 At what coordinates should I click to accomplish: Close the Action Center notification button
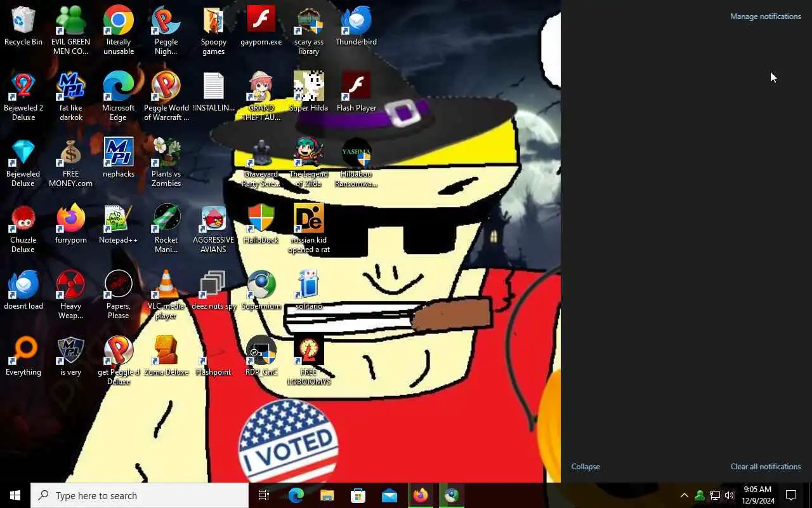coord(791,495)
